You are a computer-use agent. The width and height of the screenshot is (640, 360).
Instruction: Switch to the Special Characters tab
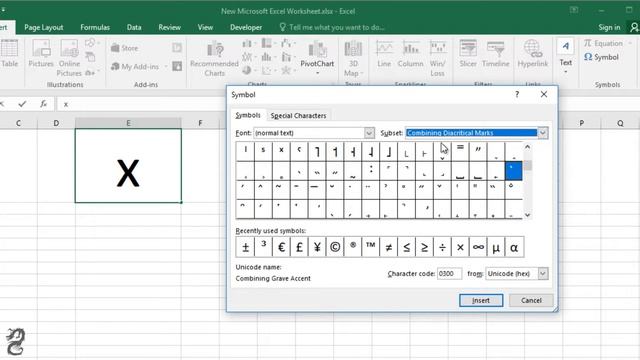(298, 116)
